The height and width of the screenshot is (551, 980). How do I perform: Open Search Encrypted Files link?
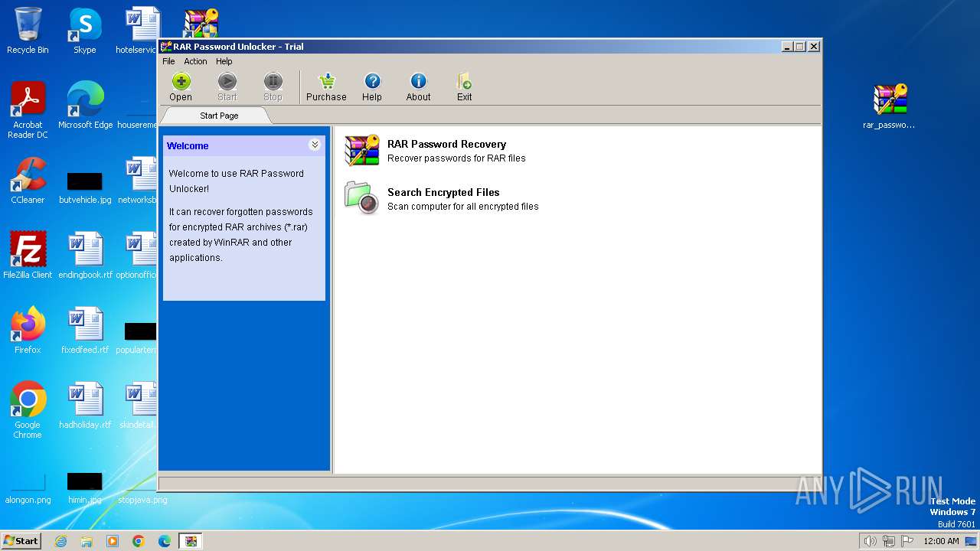[x=443, y=192]
